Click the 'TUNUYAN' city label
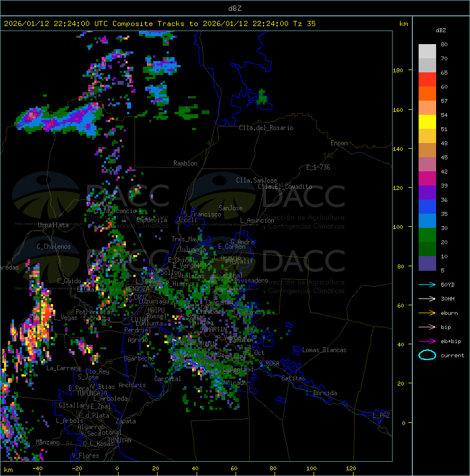 pos(120,440)
